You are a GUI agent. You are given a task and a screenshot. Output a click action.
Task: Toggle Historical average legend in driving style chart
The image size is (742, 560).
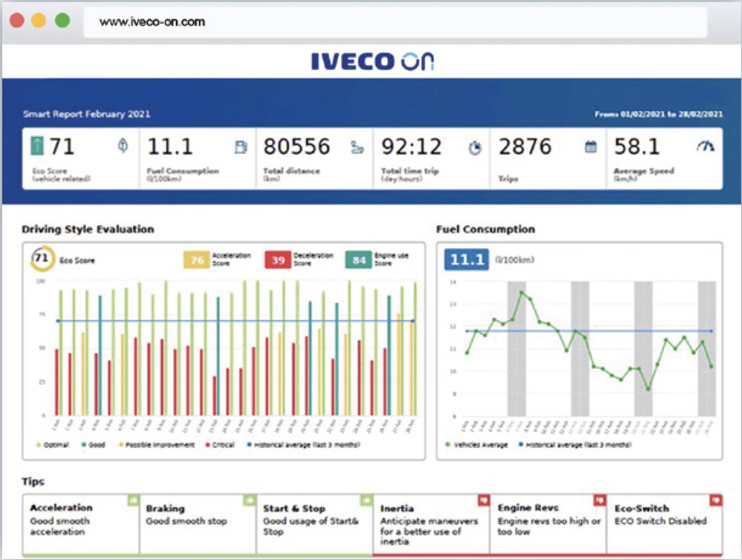click(304, 445)
